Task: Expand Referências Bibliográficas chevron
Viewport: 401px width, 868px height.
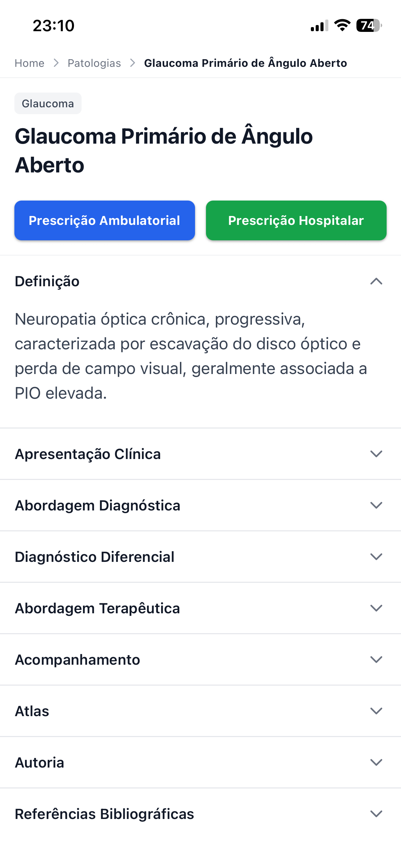Action: point(376,814)
